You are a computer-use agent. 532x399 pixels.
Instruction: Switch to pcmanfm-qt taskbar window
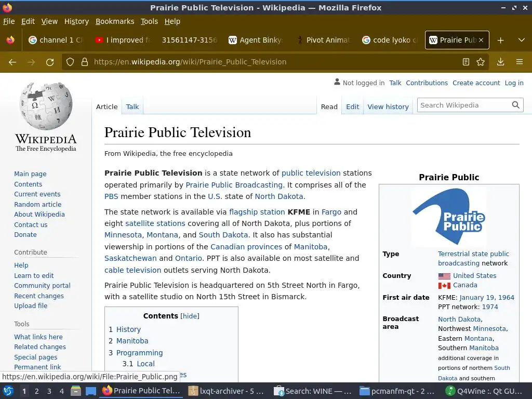coord(397,391)
